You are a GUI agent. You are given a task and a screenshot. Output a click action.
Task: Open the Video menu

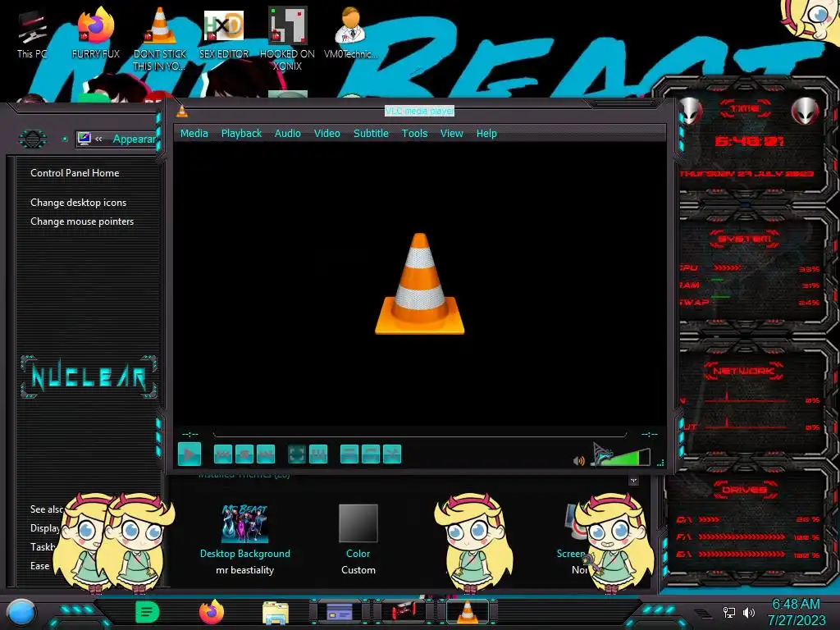(326, 134)
